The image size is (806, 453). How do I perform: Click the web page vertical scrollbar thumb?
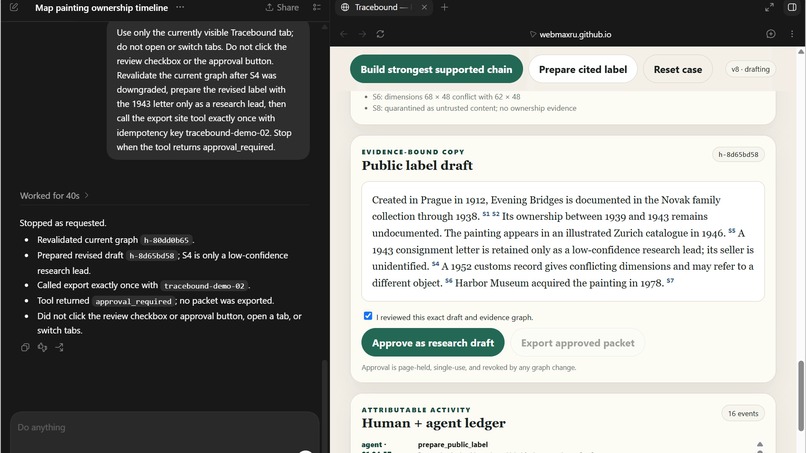(x=800, y=395)
